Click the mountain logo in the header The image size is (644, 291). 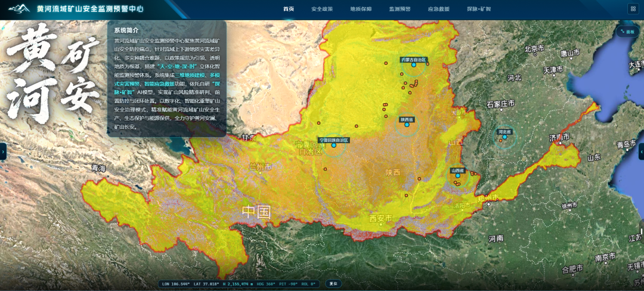(x=19, y=8)
